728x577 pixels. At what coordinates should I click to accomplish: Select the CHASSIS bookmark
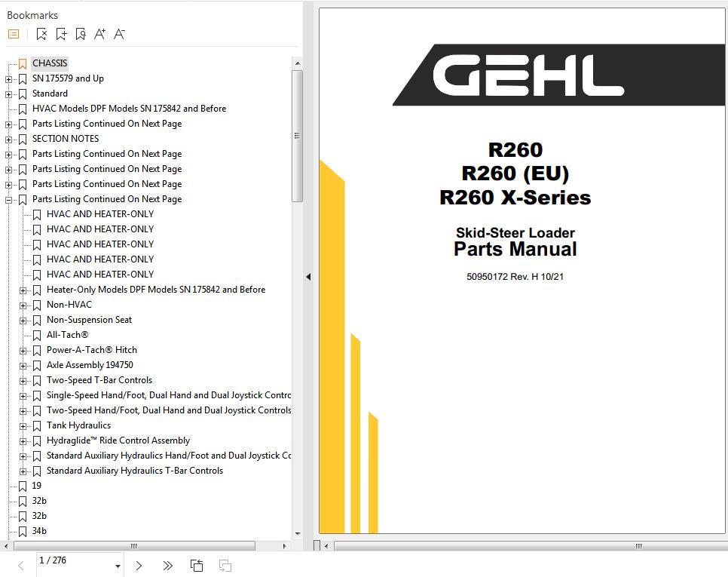[x=50, y=63]
